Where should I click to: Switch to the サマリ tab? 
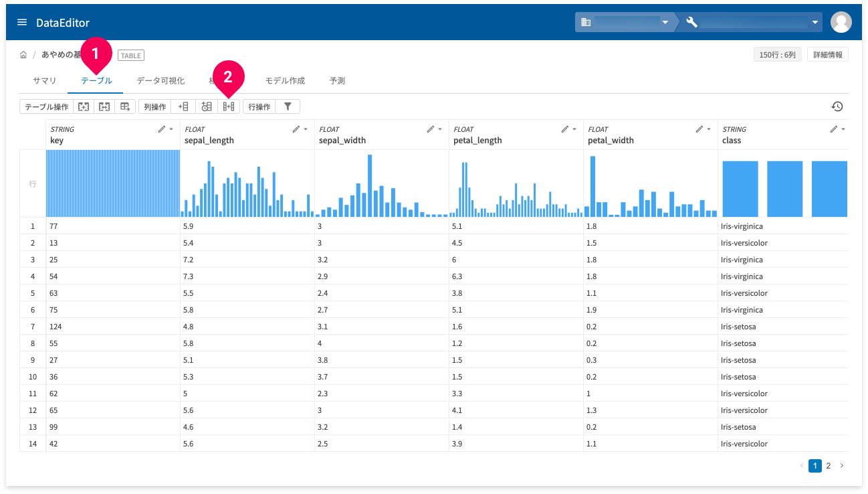(45, 80)
